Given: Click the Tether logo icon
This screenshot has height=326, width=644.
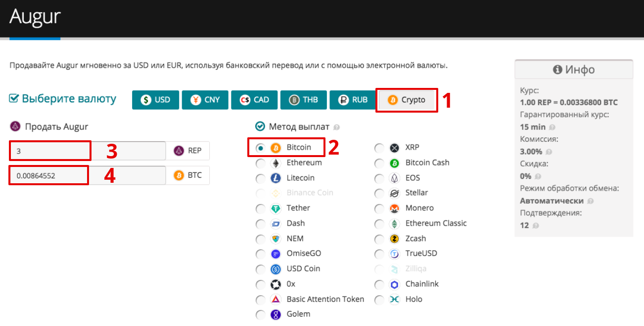Looking at the screenshot, I should point(276,208).
